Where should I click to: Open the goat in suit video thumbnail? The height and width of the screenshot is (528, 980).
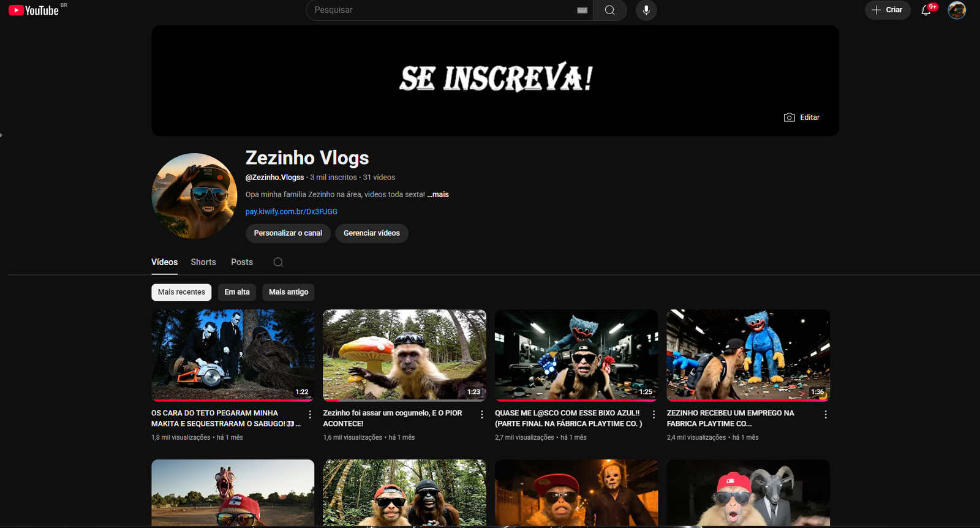tap(748, 493)
